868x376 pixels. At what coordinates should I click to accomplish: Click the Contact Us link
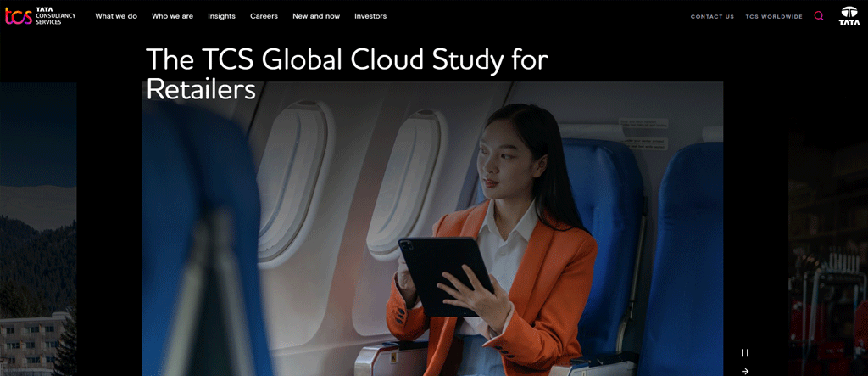[712, 17]
